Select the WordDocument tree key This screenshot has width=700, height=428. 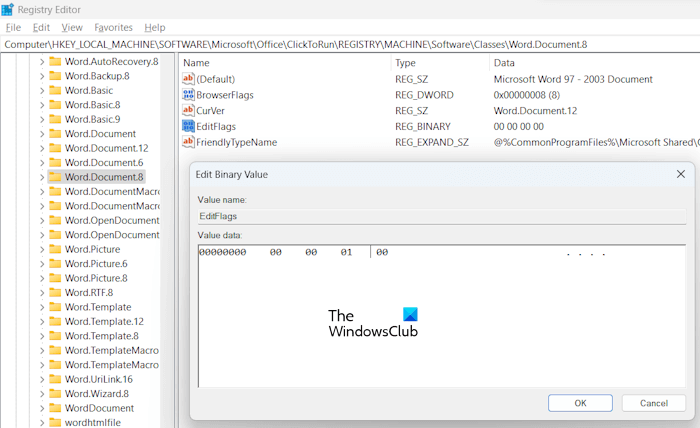point(99,408)
